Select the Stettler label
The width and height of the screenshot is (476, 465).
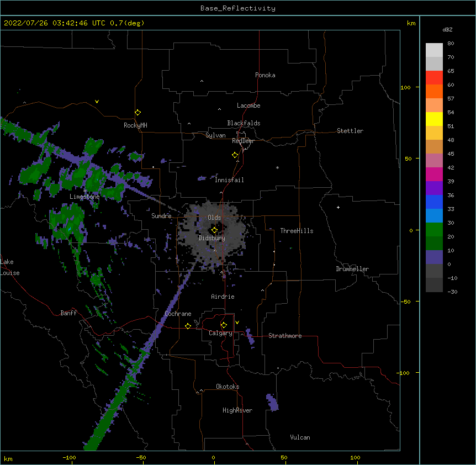[x=350, y=131]
